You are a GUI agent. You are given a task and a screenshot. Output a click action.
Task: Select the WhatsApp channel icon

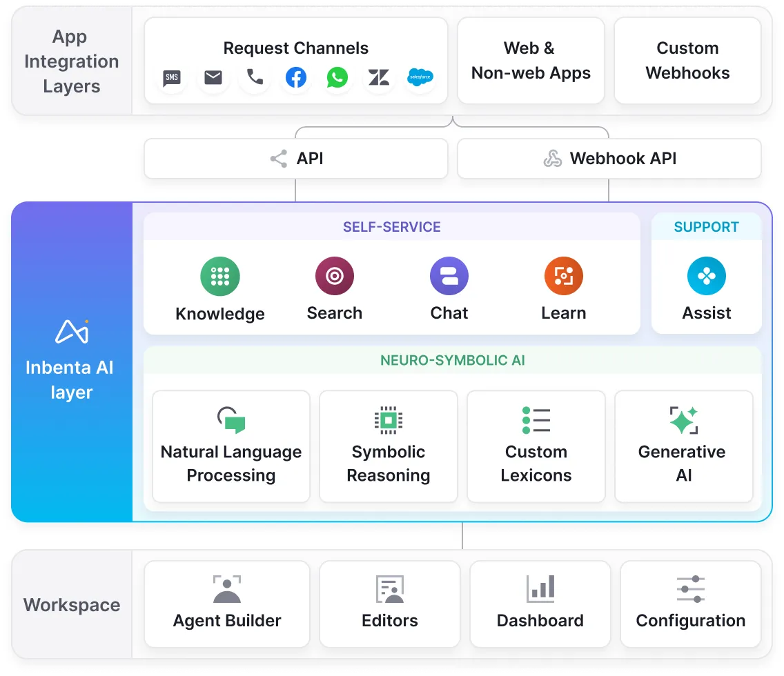[337, 78]
